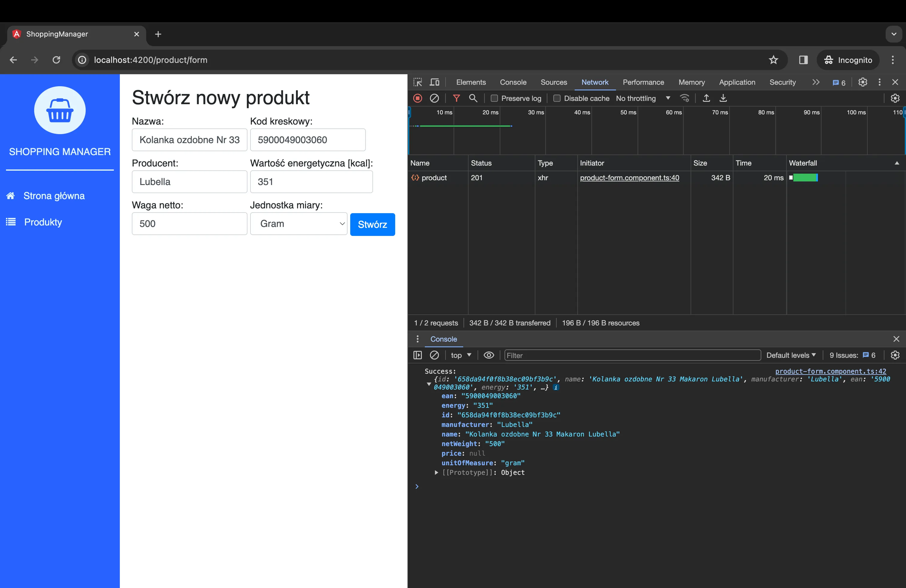
Task: Open Default levels dropdown
Action: point(791,355)
